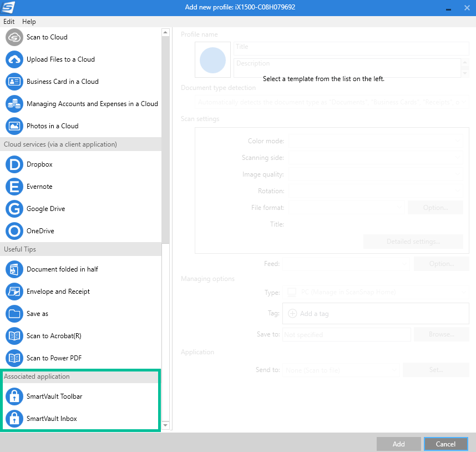The height and width of the screenshot is (452, 476).
Task: Click Option button next to Feed
Action: [x=442, y=264]
